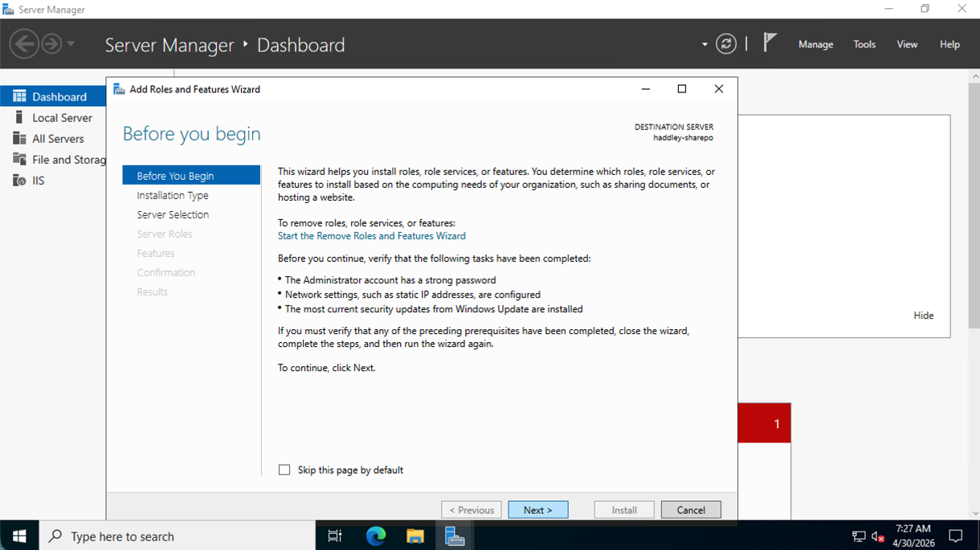The height and width of the screenshot is (550, 980).
Task: Click Hide in the welcome tile
Action: click(x=924, y=316)
